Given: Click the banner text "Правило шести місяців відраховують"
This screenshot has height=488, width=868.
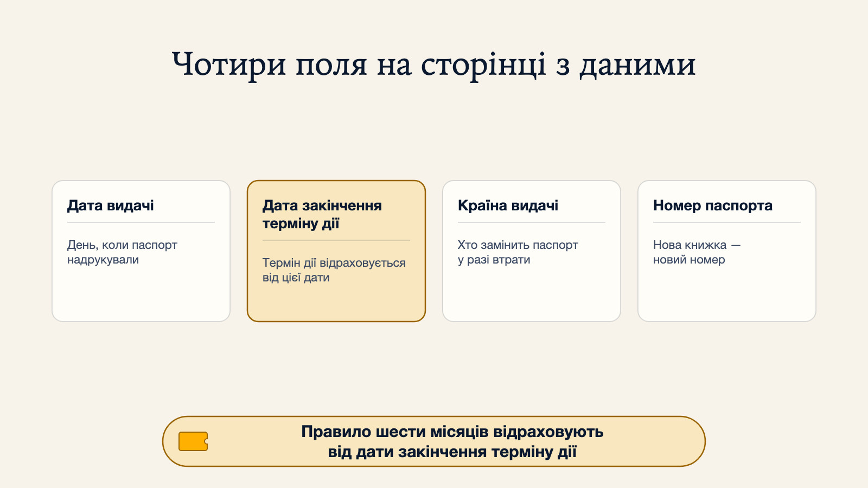Looking at the screenshot, I should point(452,432).
